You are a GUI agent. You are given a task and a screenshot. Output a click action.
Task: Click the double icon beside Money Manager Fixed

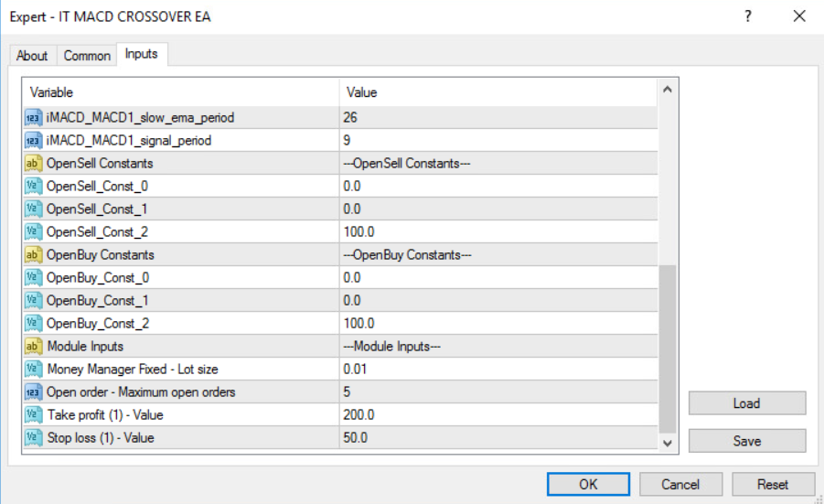(x=33, y=370)
